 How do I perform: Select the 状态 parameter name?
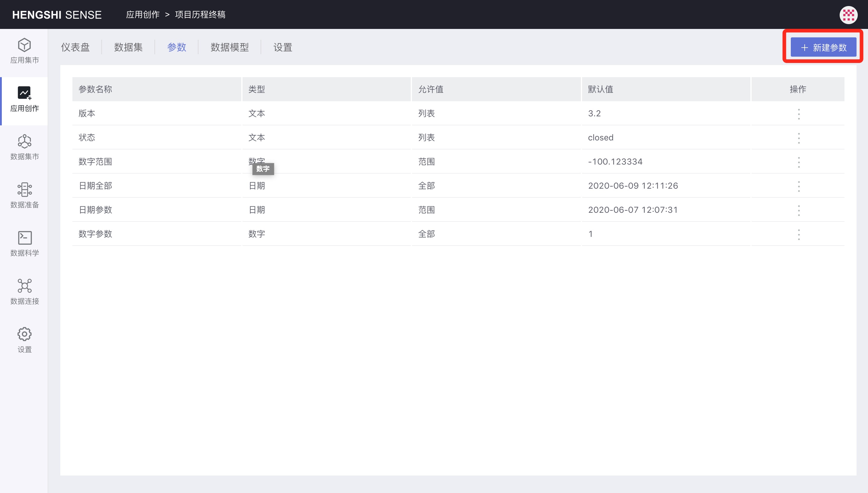pyautogui.click(x=87, y=137)
